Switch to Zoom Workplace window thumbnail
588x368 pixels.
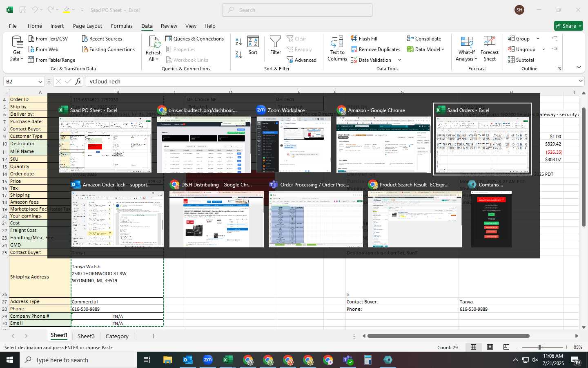tap(294, 139)
